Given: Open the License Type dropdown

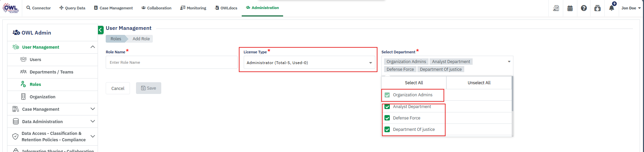Looking at the screenshot, I should pyautogui.click(x=309, y=63).
